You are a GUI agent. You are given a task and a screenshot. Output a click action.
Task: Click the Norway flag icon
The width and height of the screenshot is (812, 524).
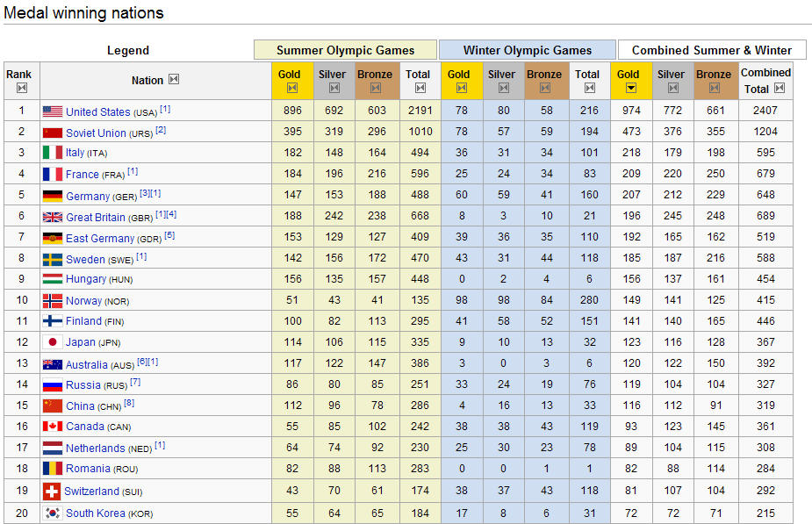click(53, 301)
